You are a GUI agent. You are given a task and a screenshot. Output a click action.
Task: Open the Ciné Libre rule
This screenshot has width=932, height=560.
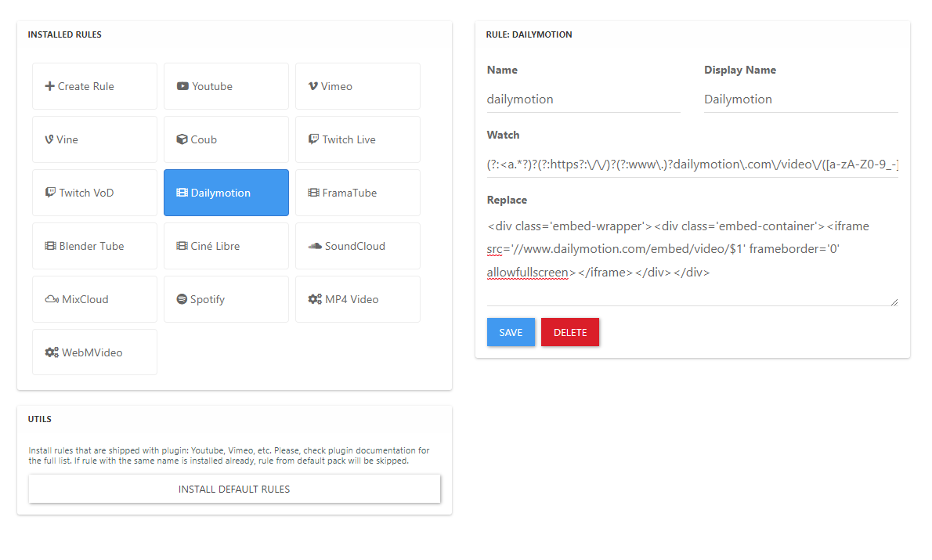click(226, 246)
